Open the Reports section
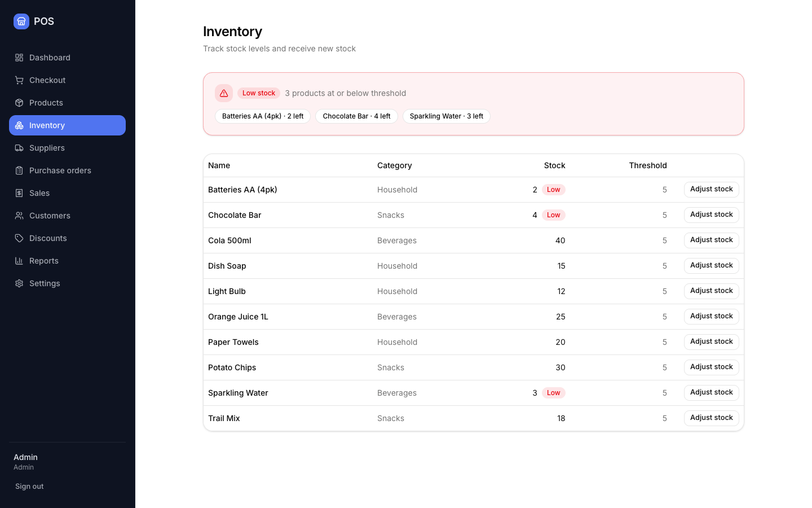The height and width of the screenshot is (508, 812). click(67, 261)
